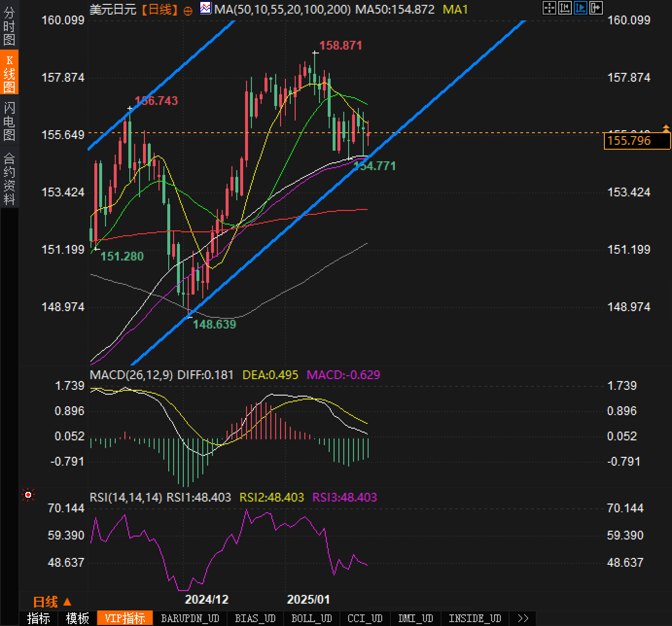Click the orange circle-plus icon after 【日线】

tap(188, 10)
